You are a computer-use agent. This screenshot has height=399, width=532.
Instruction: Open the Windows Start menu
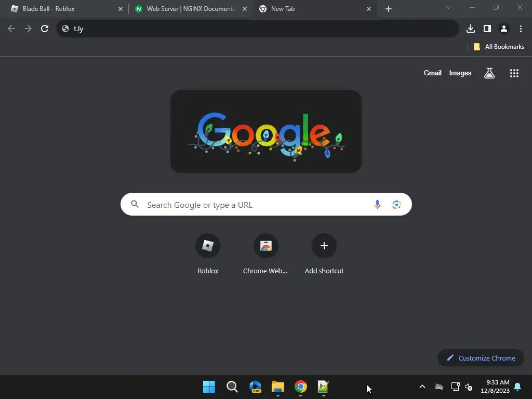pos(209,387)
